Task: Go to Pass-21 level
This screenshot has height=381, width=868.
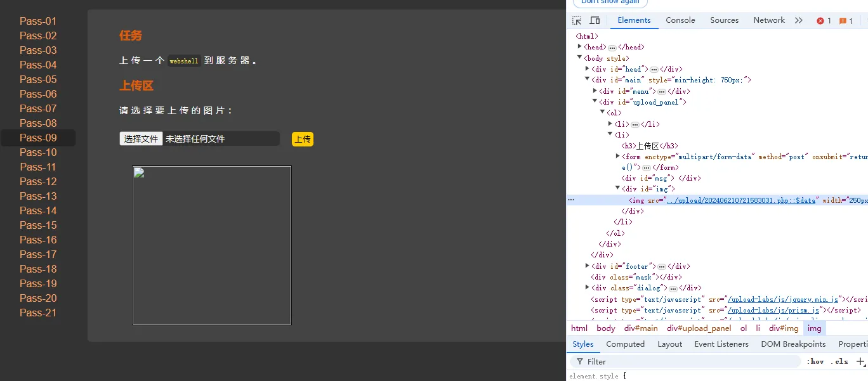Action: [38, 313]
